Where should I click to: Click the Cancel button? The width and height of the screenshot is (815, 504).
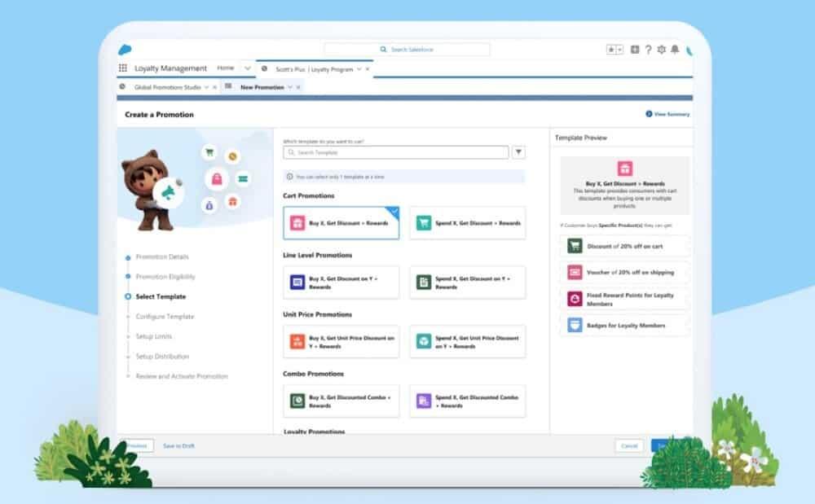[x=629, y=446]
